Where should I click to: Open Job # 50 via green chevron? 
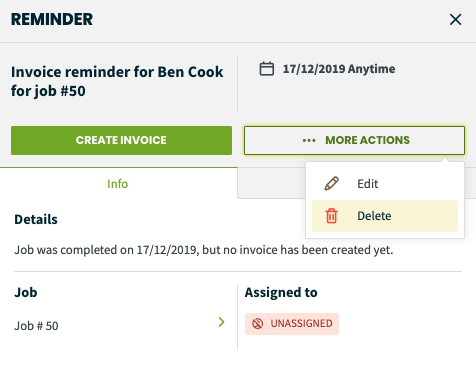[221, 322]
